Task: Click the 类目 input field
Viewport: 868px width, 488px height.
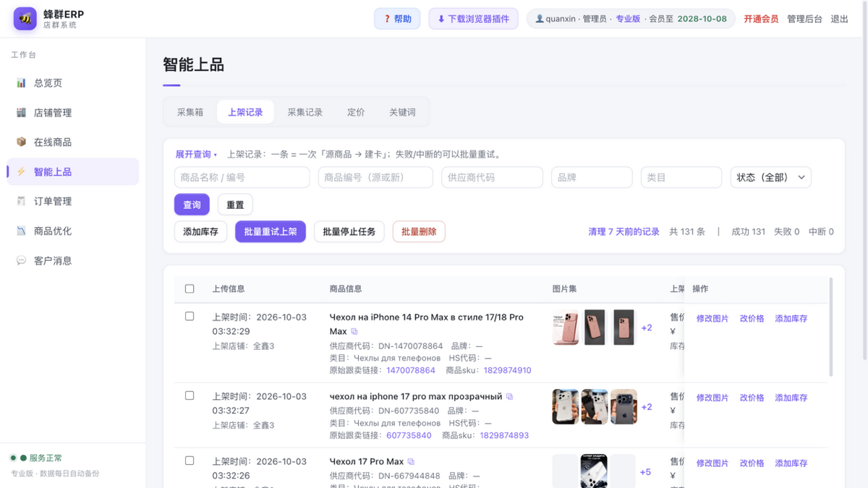Action: (x=681, y=177)
